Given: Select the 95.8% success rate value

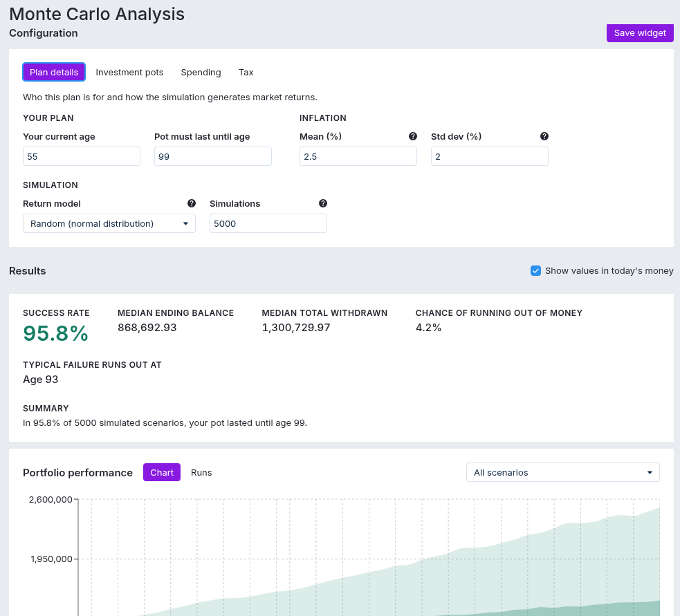Looking at the screenshot, I should click(55, 333).
